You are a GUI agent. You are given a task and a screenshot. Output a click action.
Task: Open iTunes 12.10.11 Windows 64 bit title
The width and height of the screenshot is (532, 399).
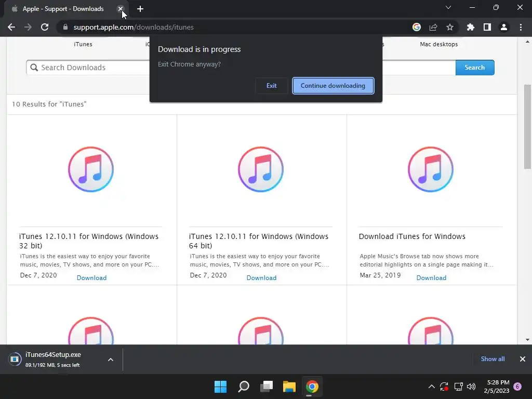259,241
